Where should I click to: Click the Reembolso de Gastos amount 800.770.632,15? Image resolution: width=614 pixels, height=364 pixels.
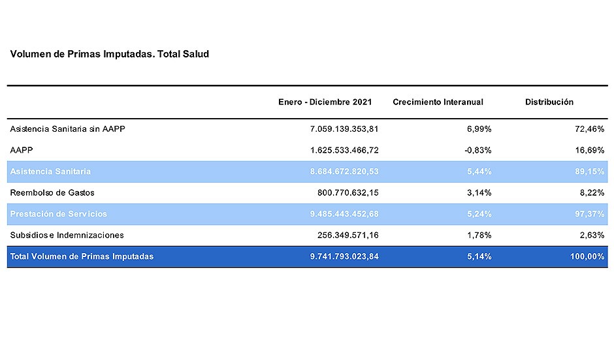[x=347, y=193]
